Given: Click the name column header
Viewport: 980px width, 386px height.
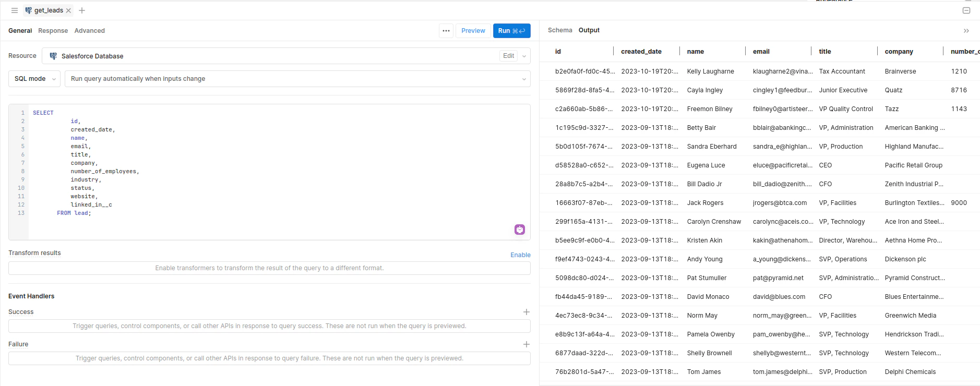Looking at the screenshot, I should (x=696, y=52).
